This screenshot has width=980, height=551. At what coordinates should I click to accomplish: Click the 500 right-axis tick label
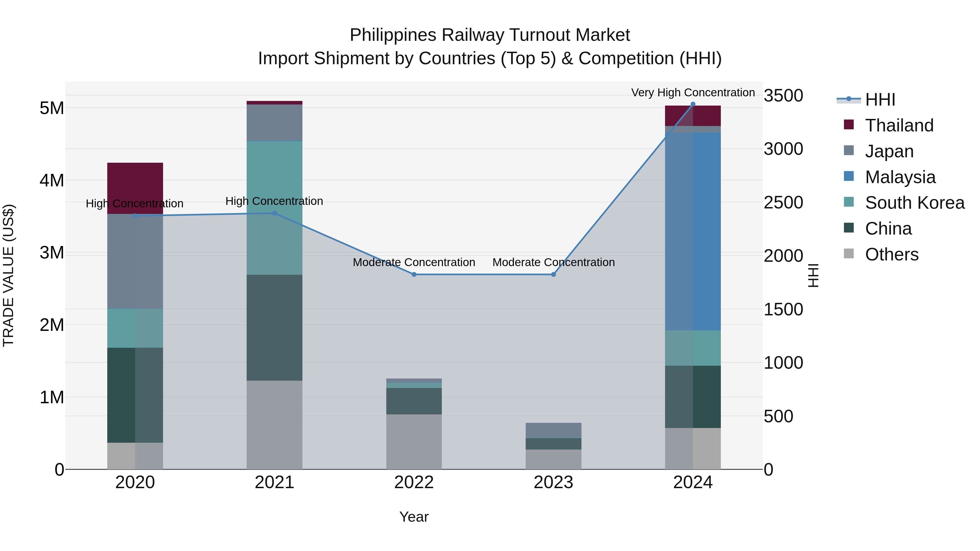pos(779,416)
